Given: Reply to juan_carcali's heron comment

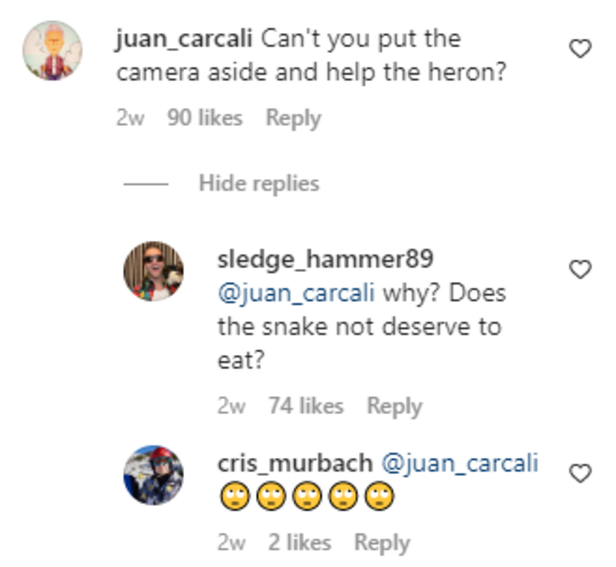Looking at the screenshot, I should [x=293, y=118].
